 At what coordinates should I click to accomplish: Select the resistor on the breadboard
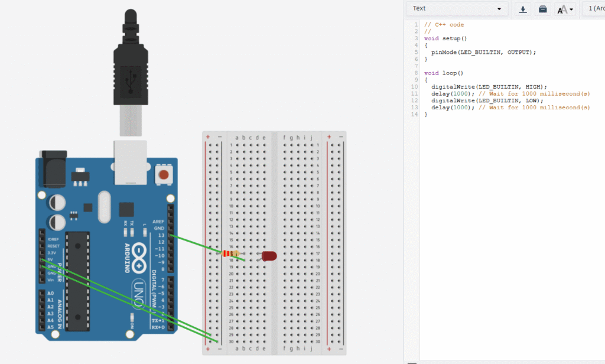coord(232,254)
